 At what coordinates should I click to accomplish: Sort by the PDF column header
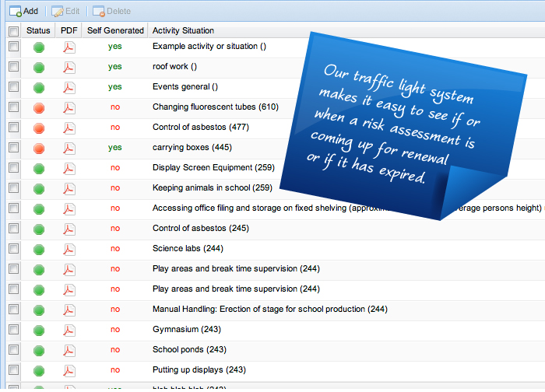click(69, 30)
